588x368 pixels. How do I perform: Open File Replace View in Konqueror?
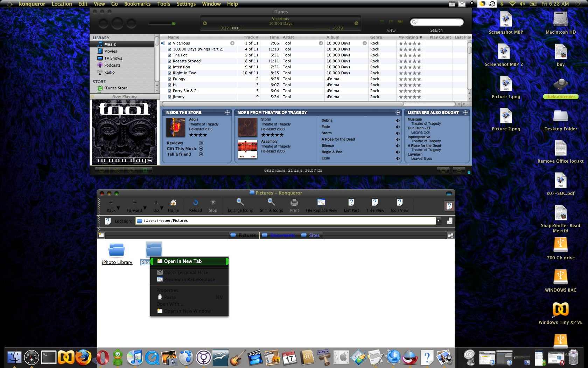pos(321,203)
